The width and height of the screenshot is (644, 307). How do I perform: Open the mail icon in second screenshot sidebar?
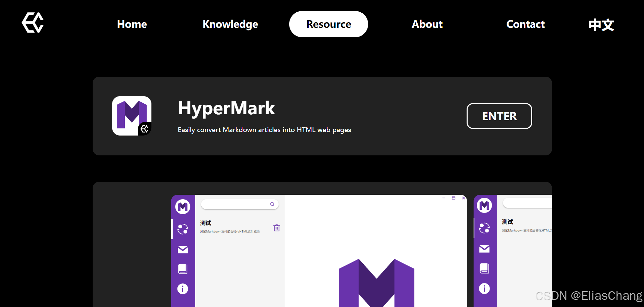click(x=484, y=248)
